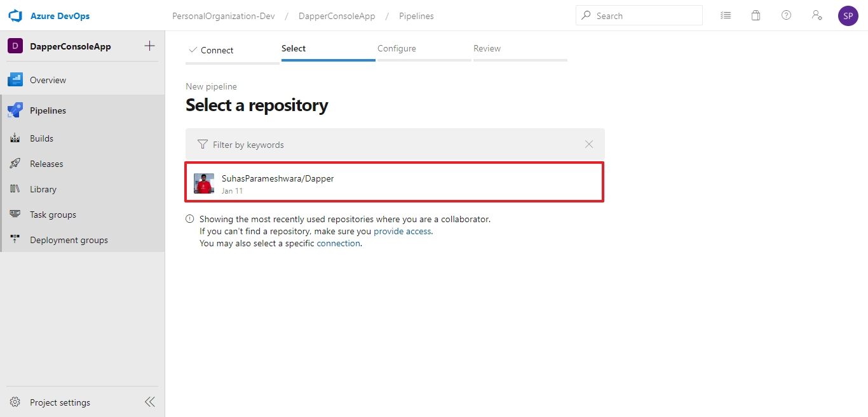Open Library in the sidebar
The width and height of the screenshot is (868, 417).
[82, 189]
